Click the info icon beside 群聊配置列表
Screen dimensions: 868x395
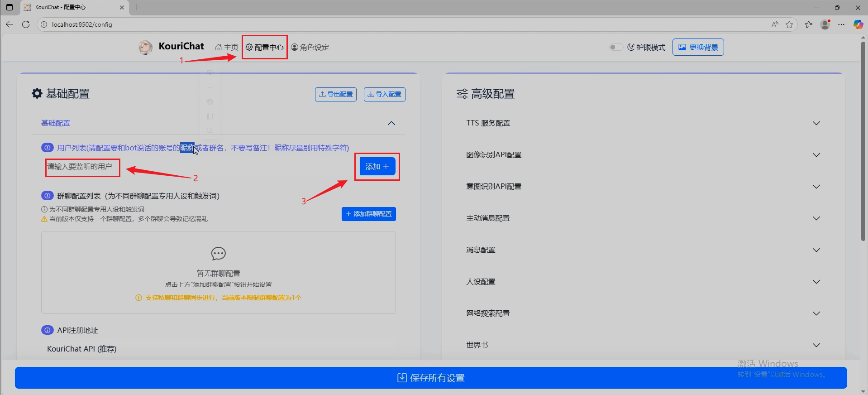[x=47, y=196]
